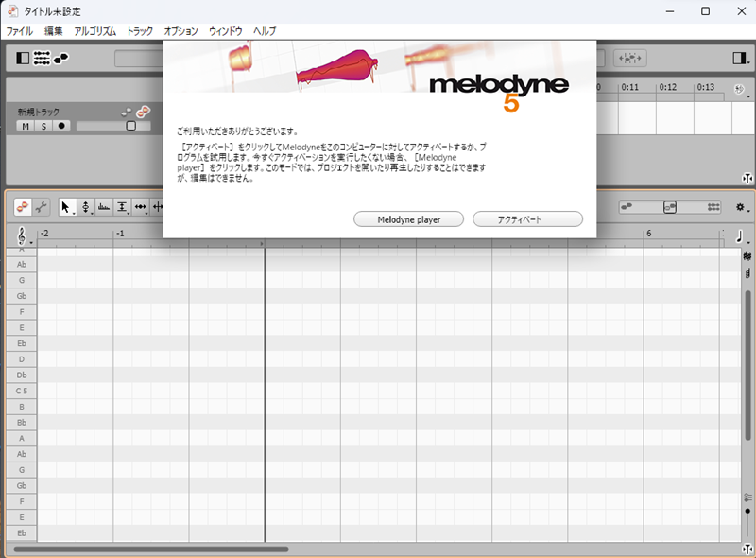Switch to note editing mode in the editor toolbar

[x=22, y=207]
